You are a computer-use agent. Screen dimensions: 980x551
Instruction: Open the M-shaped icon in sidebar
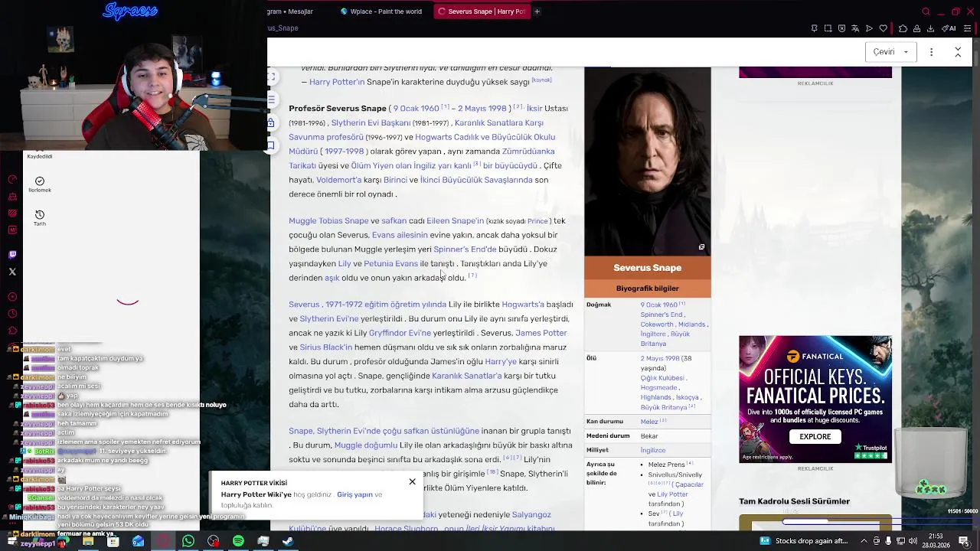pyautogui.click(x=12, y=230)
